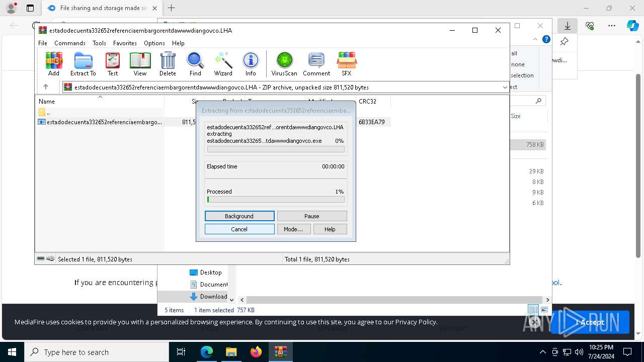Click the Edge tab actions icon

coord(30,8)
